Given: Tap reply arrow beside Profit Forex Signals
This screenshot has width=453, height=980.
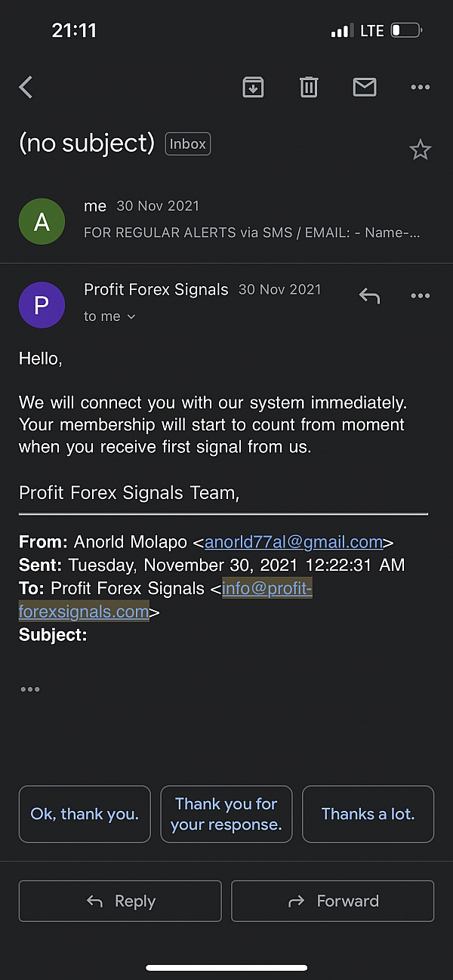Looking at the screenshot, I should point(369,296).
